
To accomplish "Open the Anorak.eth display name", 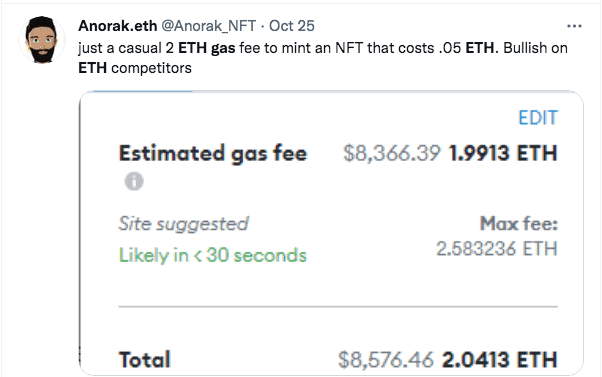I will 117,26.
